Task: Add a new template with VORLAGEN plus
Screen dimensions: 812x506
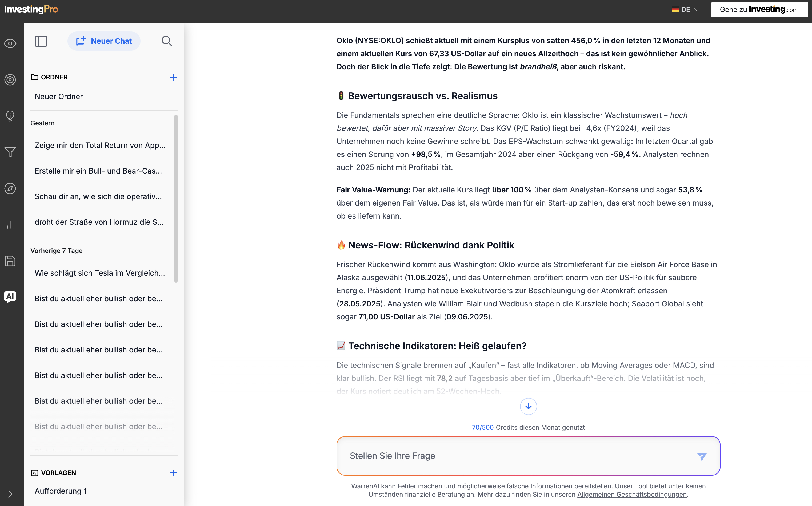Action: [x=173, y=473]
